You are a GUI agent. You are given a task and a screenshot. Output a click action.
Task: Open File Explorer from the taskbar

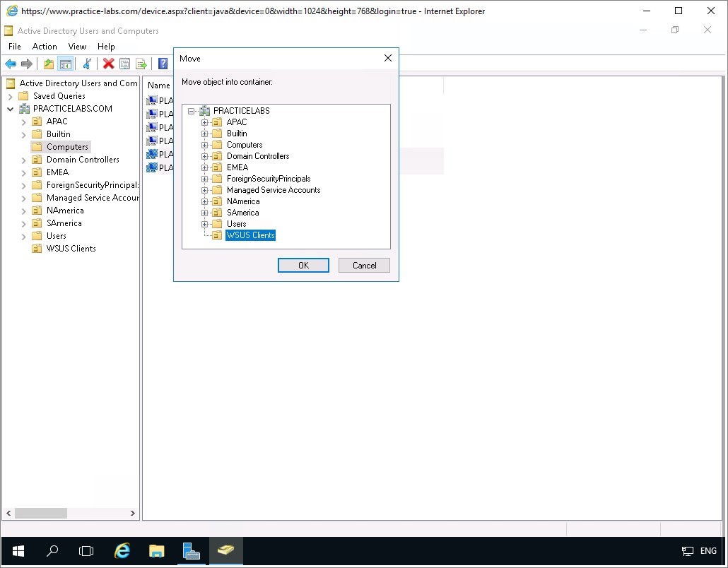point(157,551)
